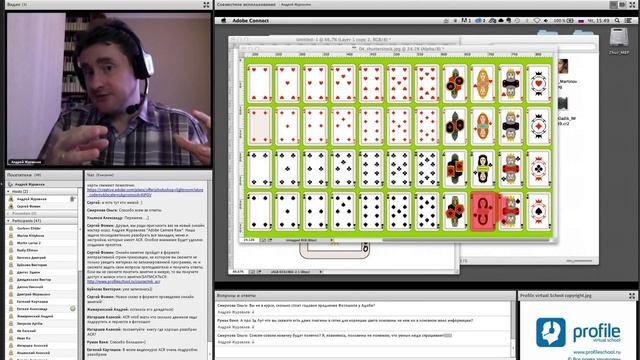The width and height of the screenshot is (640, 360).
Task: Click the red highlighted queen of spades card
Action: (x=482, y=212)
